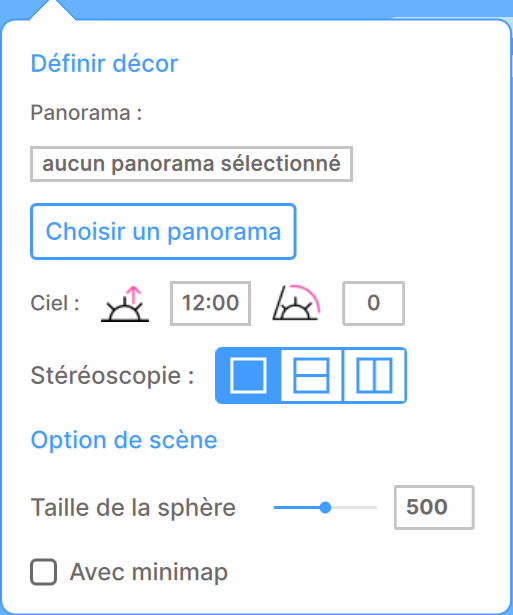Click the 'Stéréoscopie :' label
This screenshot has width=513, height=615.
[112, 376]
